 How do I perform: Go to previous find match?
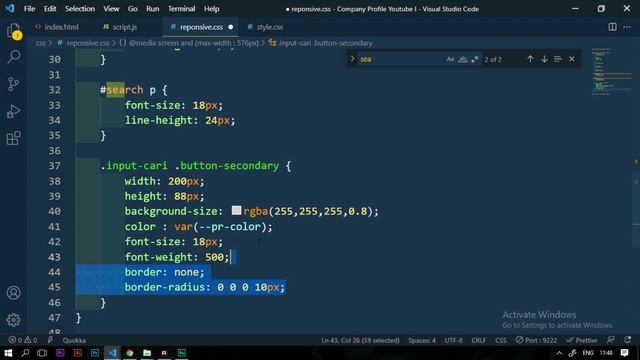(530, 59)
